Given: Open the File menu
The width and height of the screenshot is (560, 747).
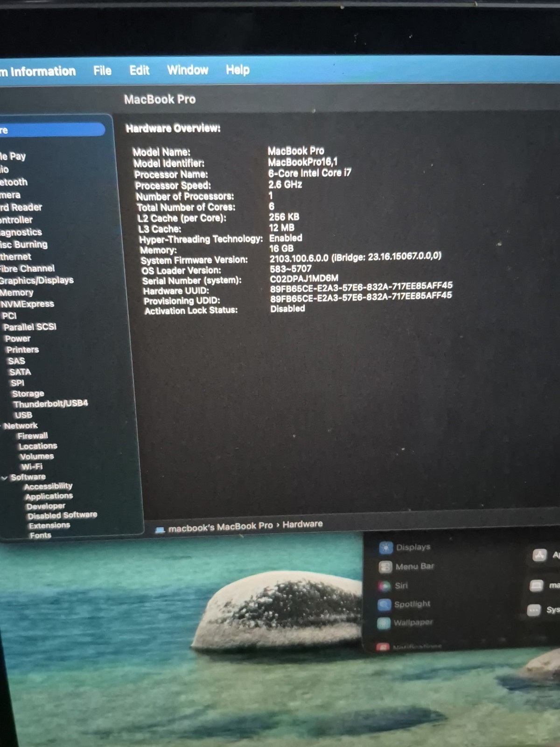Looking at the screenshot, I should [102, 70].
